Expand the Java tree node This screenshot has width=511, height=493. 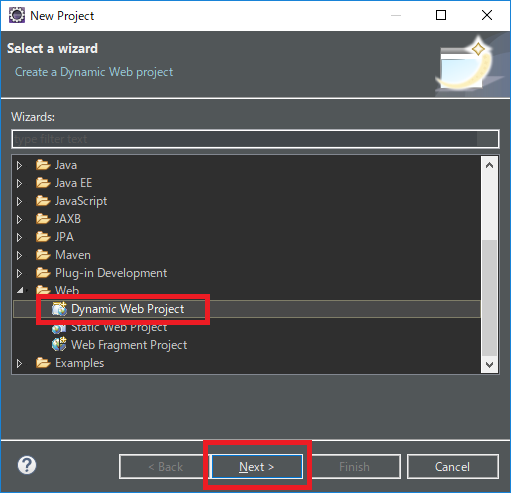coord(19,165)
